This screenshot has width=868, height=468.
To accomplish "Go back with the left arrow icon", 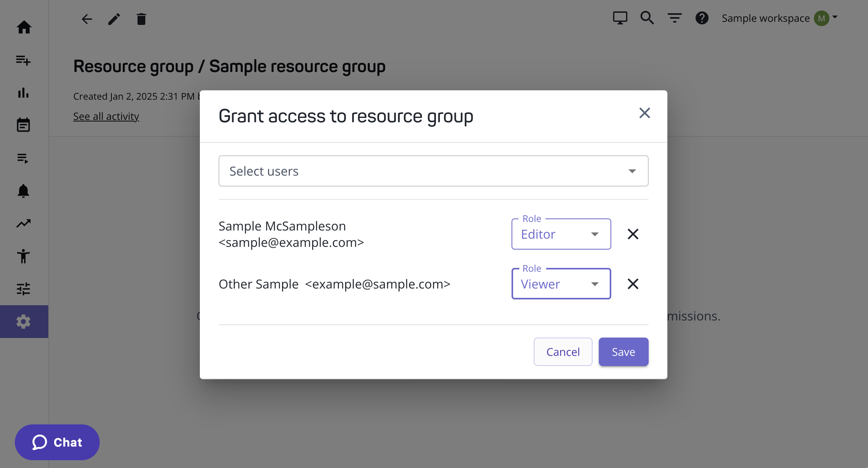I will click(x=87, y=19).
